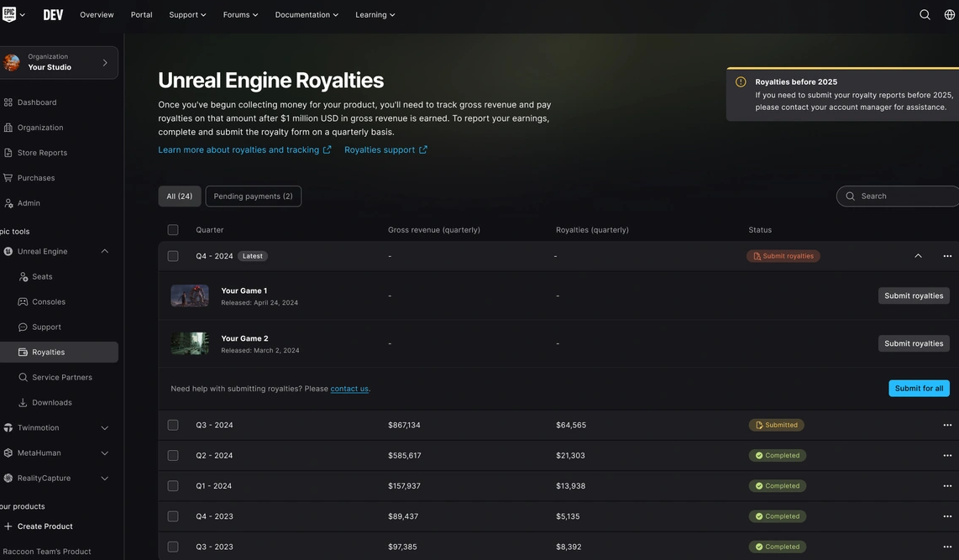Image resolution: width=959 pixels, height=560 pixels.
Task: Switch to Pending payments (2) tab
Action: [253, 196]
